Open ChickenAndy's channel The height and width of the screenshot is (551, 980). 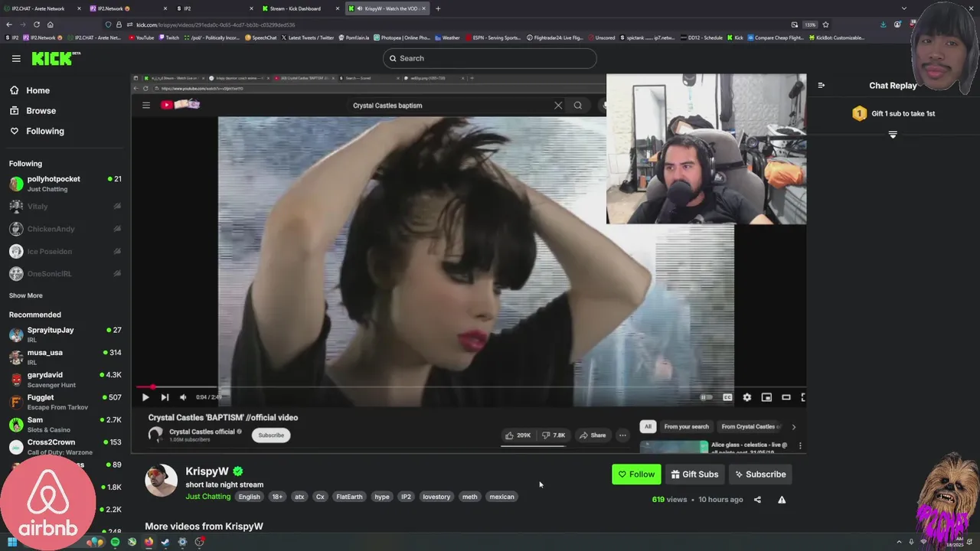(x=65, y=229)
